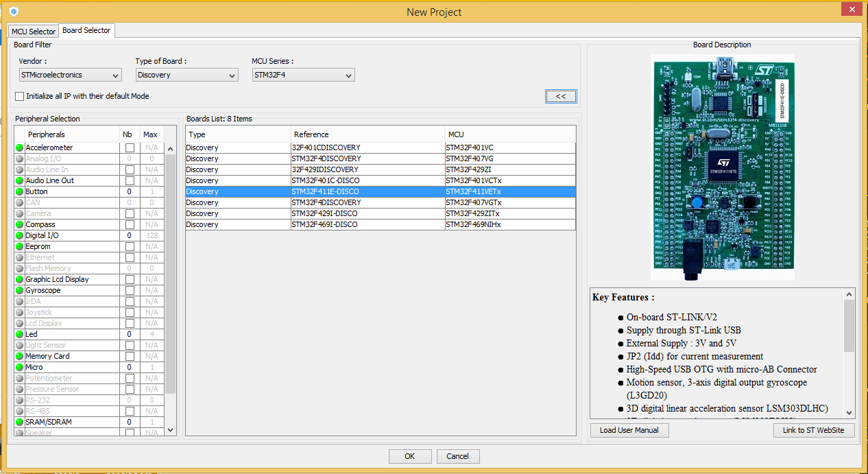Switch to the MCU Selector tab

pos(34,32)
